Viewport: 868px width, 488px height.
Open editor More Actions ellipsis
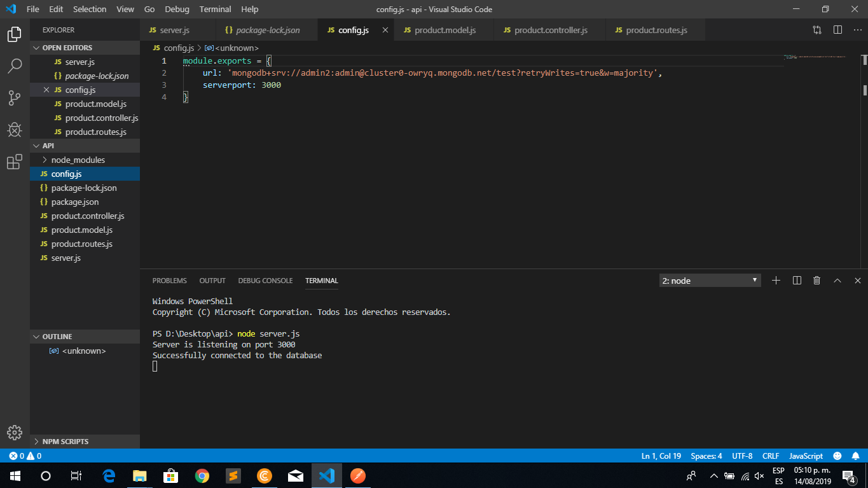coord(857,30)
